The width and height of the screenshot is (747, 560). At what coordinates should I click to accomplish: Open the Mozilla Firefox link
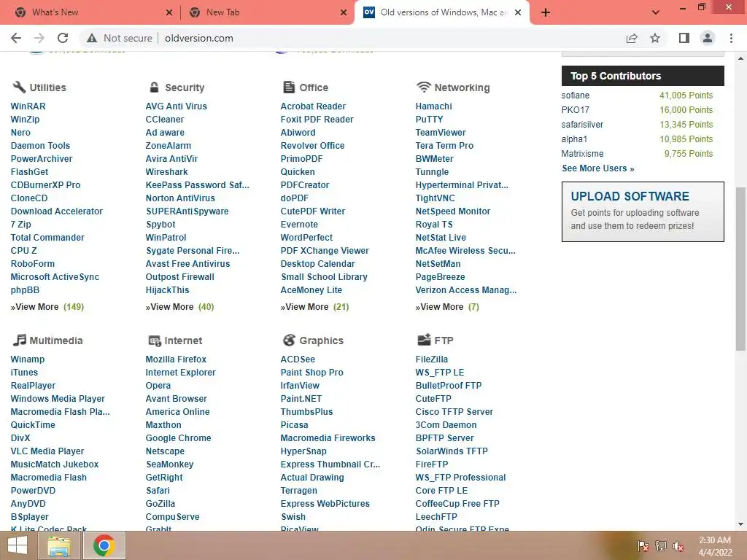pos(176,359)
